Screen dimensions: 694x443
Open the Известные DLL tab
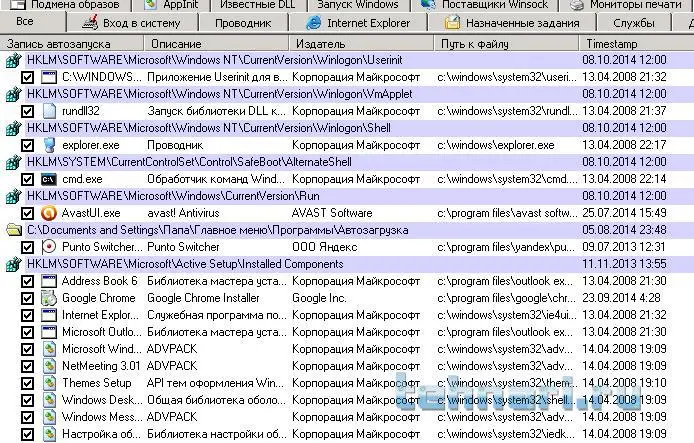[x=257, y=5]
